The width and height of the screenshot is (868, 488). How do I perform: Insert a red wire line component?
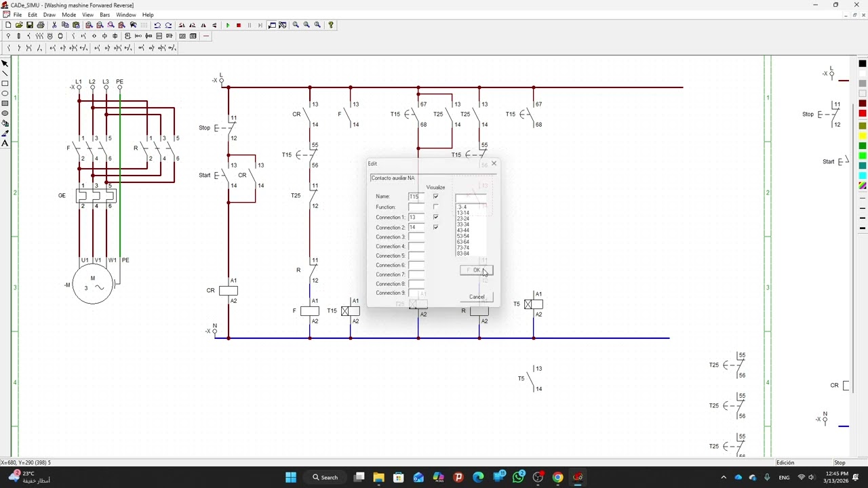[206, 36]
